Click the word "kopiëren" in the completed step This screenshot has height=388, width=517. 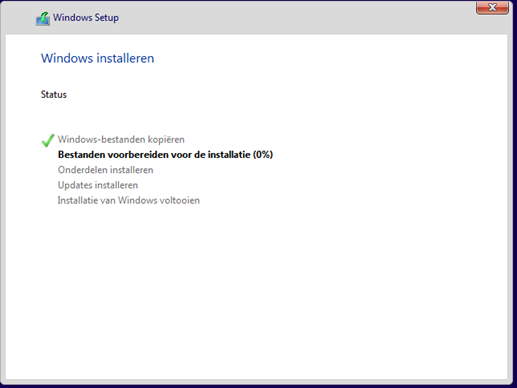pos(166,139)
